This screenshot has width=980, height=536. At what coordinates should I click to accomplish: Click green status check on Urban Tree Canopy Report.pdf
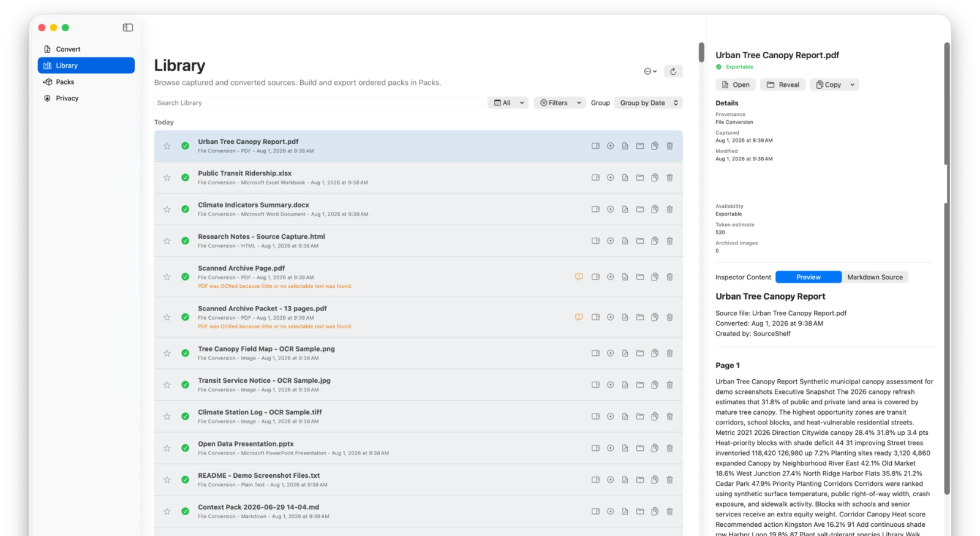[x=185, y=146]
